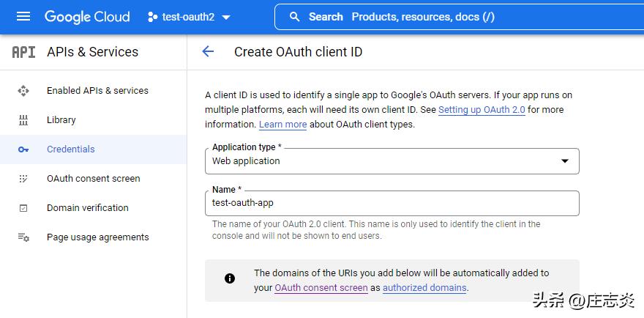Click the Learn more link
Image resolution: width=644 pixels, height=318 pixels.
click(x=283, y=125)
